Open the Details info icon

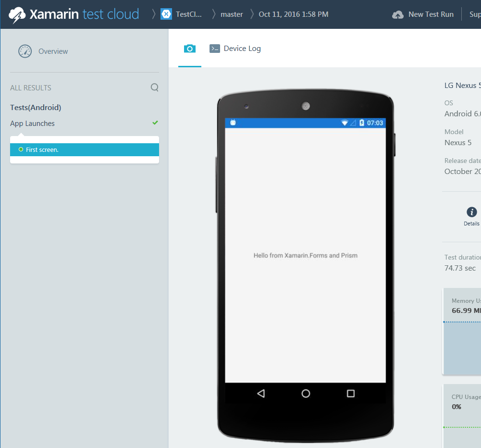click(x=471, y=212)
